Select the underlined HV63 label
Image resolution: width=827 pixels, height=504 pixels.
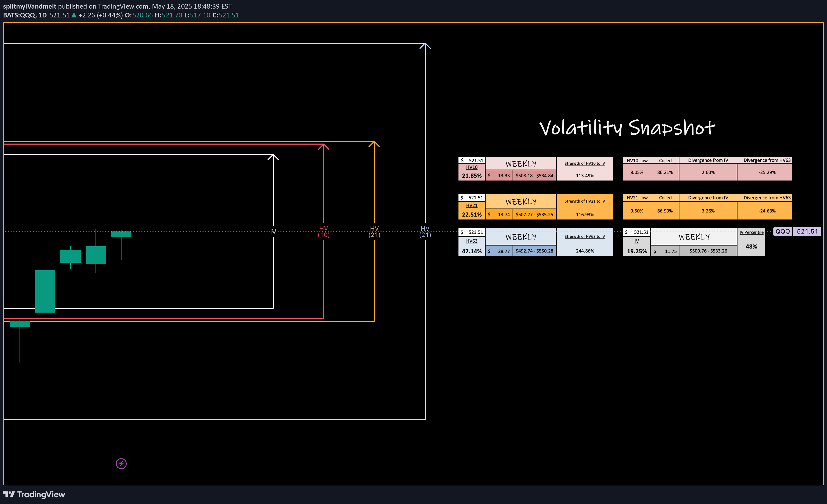471,241
